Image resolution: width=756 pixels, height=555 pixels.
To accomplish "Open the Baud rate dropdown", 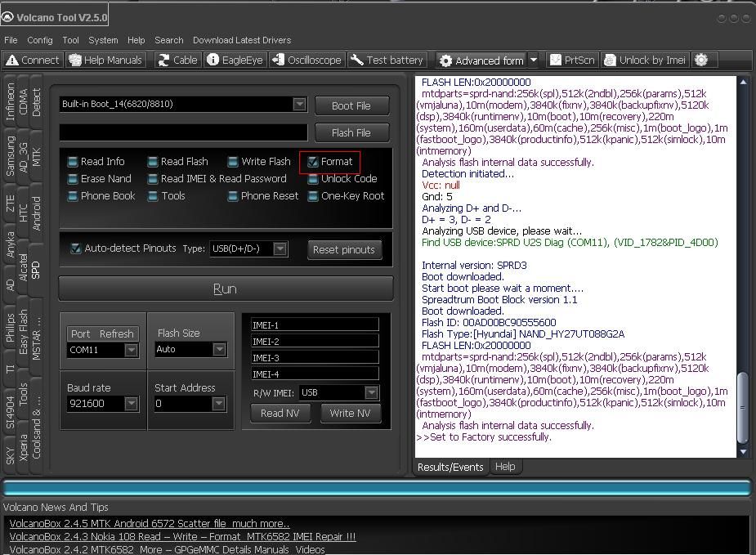I will coord(131,403).
